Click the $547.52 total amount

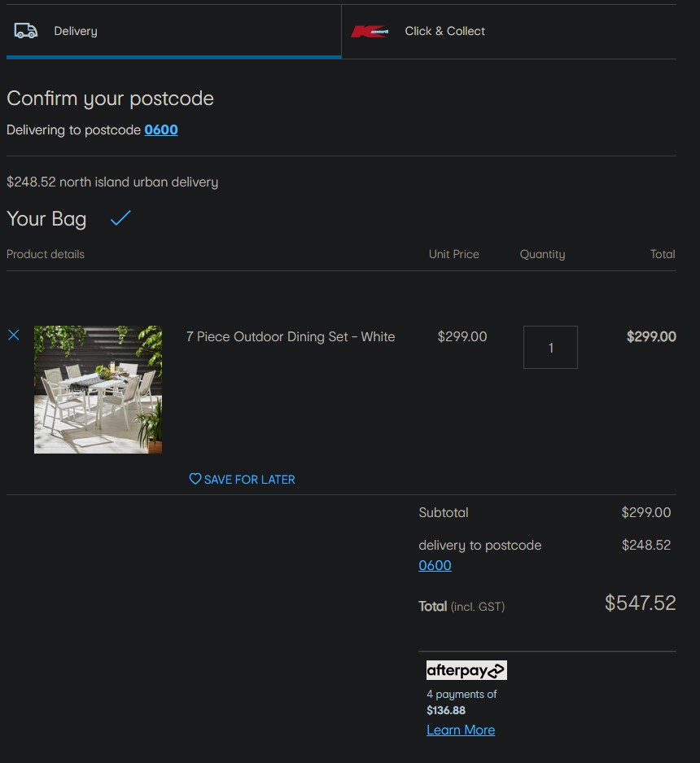click(x=640, y=603)
